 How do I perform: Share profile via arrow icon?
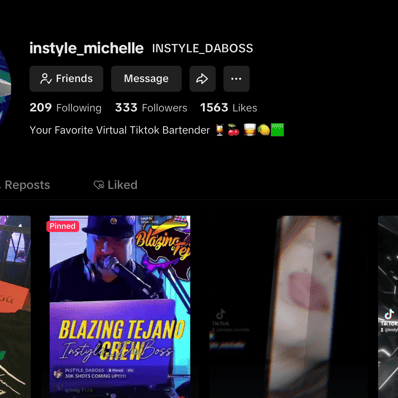coord(202,79)
